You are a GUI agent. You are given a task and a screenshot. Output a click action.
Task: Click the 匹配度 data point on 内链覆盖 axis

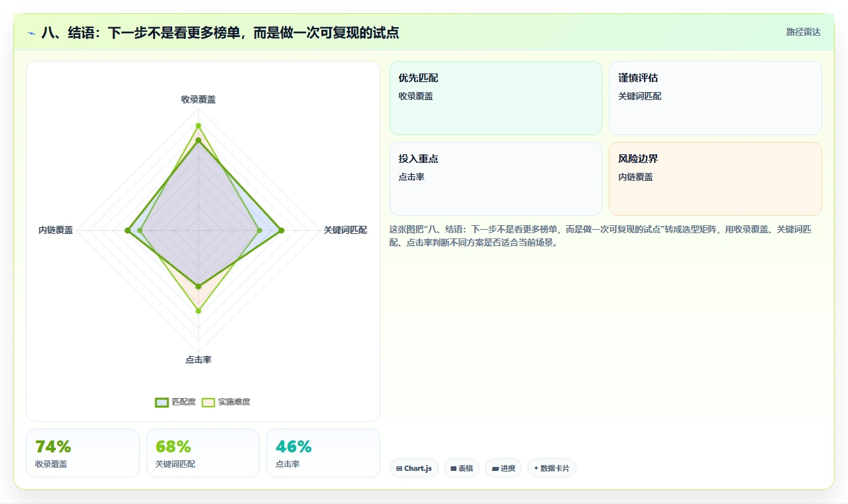pyautogui.click(x=127, y=230)
